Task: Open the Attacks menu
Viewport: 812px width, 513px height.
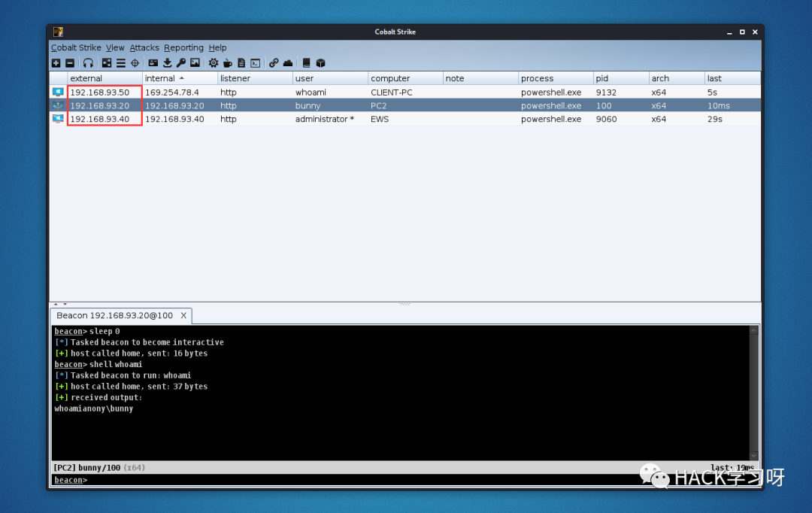Action: pyautogui.click(x=144, y=47)
